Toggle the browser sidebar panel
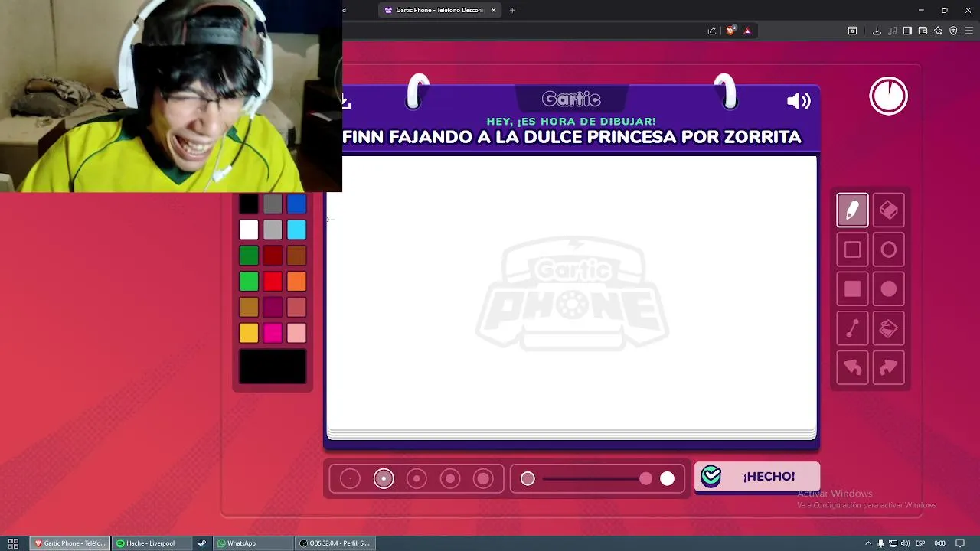The height and width of the screenshot is (551, 980). tap(907, 31)
